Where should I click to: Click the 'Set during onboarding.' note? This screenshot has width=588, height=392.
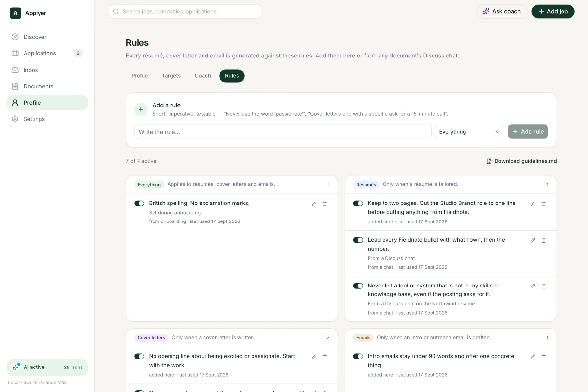click(x=175, y=213)
